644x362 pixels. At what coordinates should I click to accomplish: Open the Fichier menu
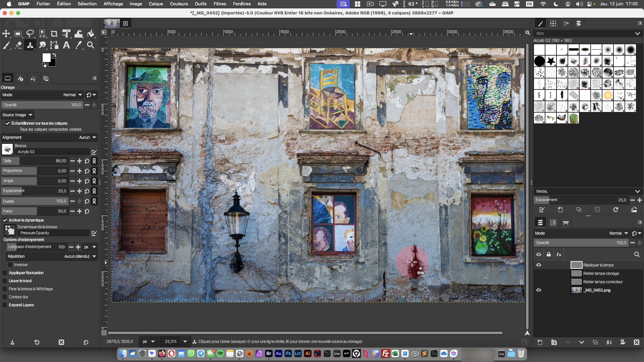43,4
